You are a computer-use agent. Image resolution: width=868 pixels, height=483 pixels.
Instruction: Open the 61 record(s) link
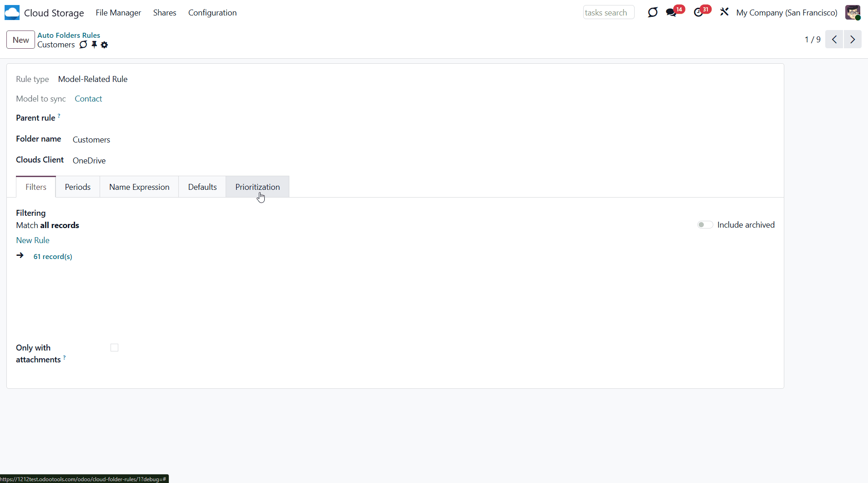53,257
